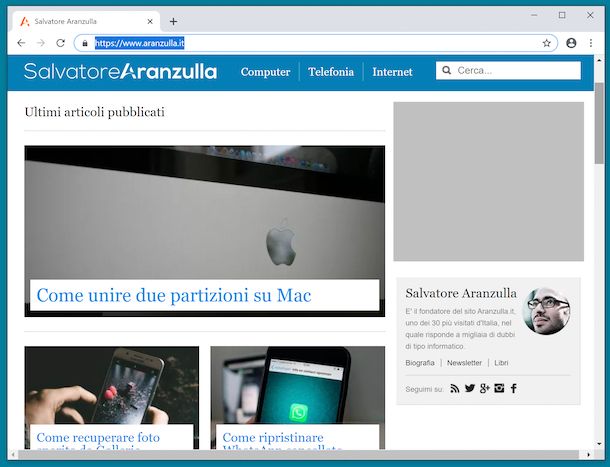Open article Come recuperare foto

(98, 438)
